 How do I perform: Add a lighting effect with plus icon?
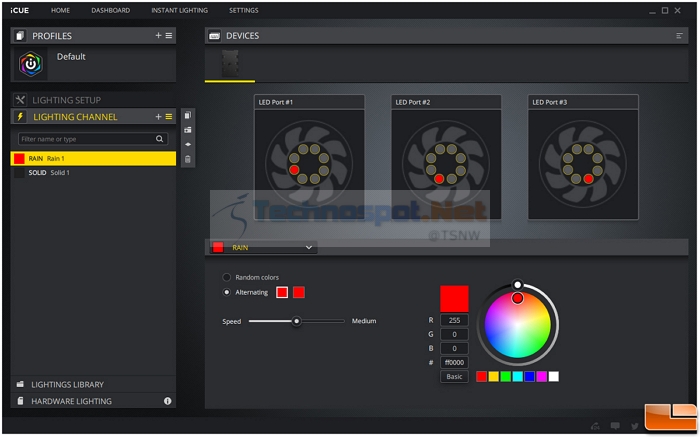158,117
